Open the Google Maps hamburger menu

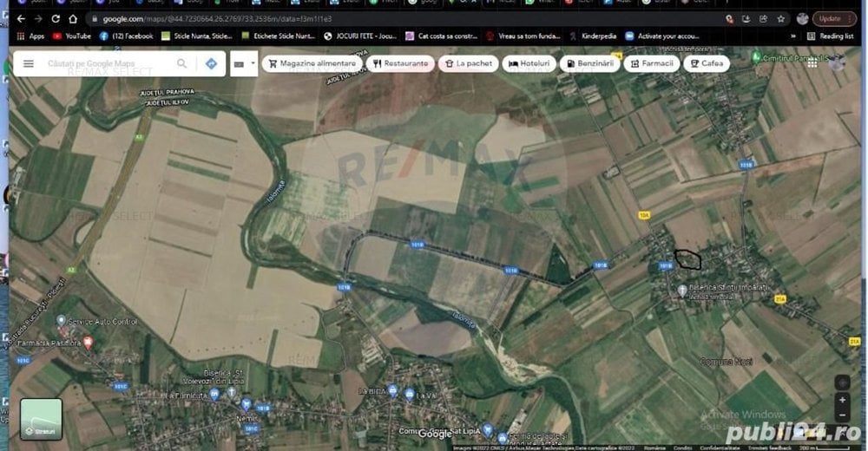pos(29,64)
